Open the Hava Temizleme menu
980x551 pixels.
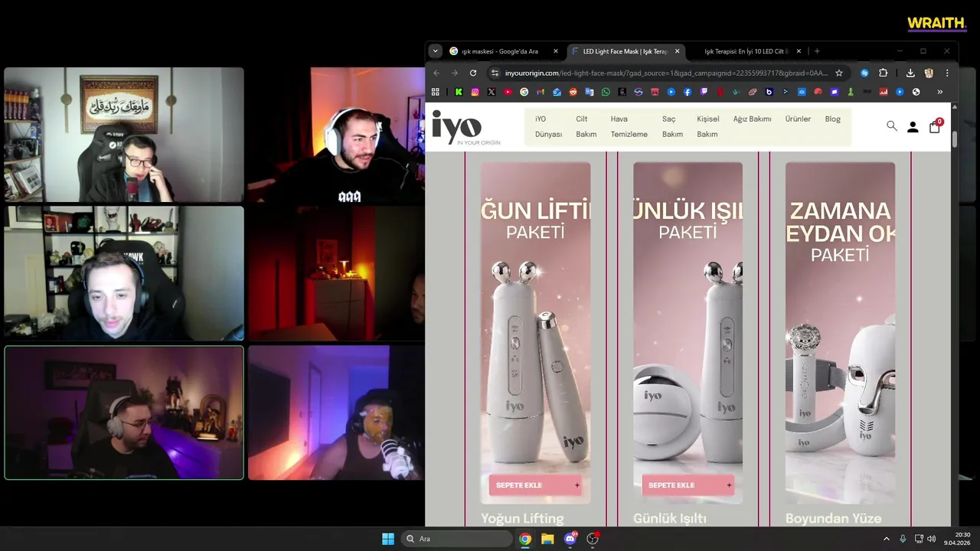pyautogui.click(x=629, y=126)
